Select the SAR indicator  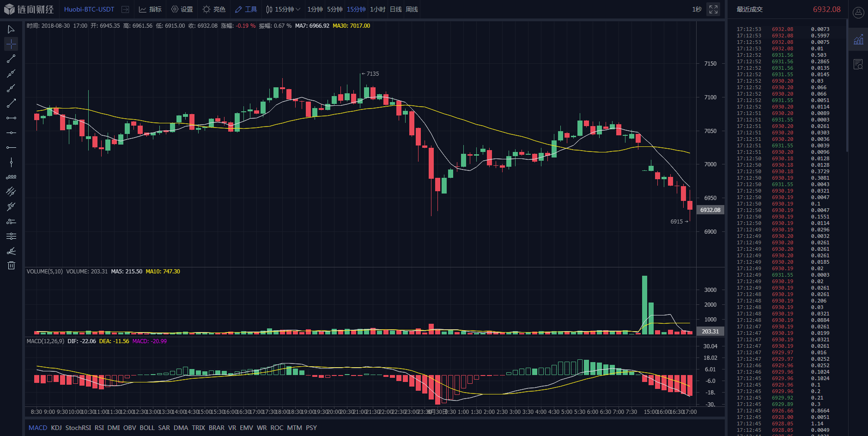[164, 428]
